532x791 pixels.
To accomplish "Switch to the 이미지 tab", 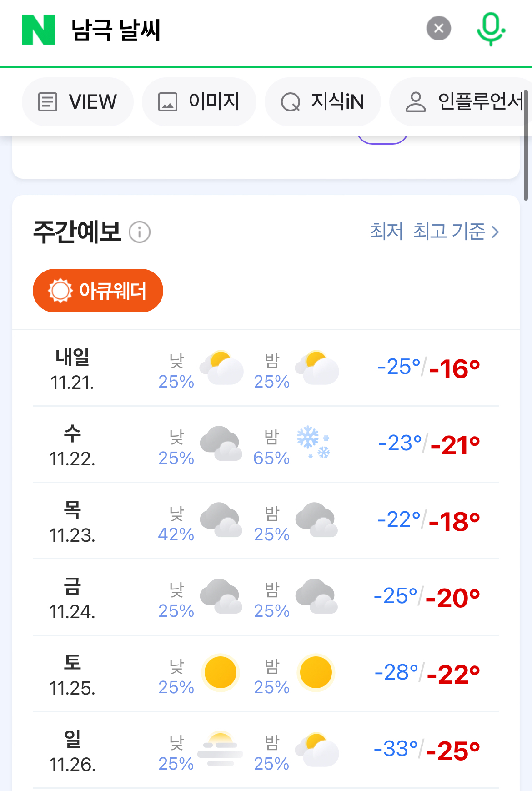I will tap(199, 102).
